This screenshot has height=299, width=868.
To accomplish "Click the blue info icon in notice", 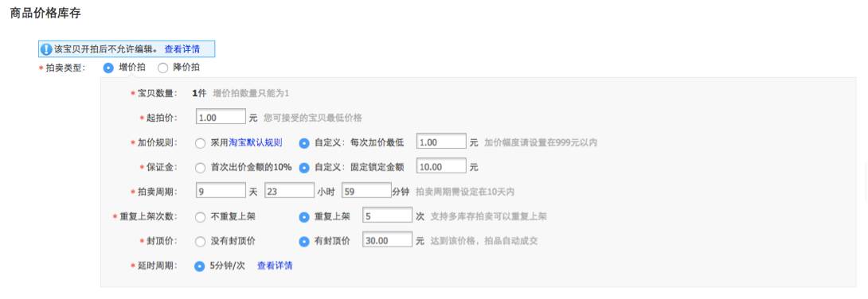I will point(46,49).
